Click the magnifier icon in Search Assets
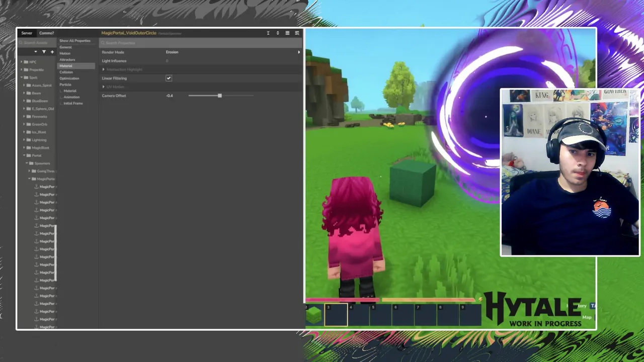This screenshot has height=362, width=644. pos(21,43)
